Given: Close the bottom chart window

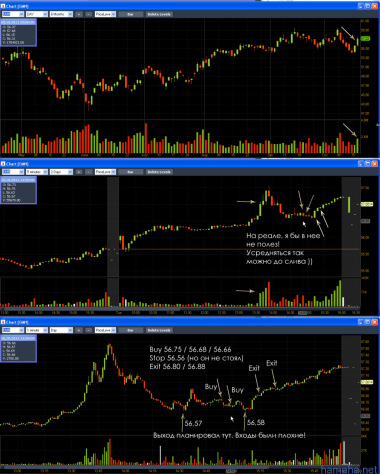Looking at the screenshot, I should tap(375, 322).
